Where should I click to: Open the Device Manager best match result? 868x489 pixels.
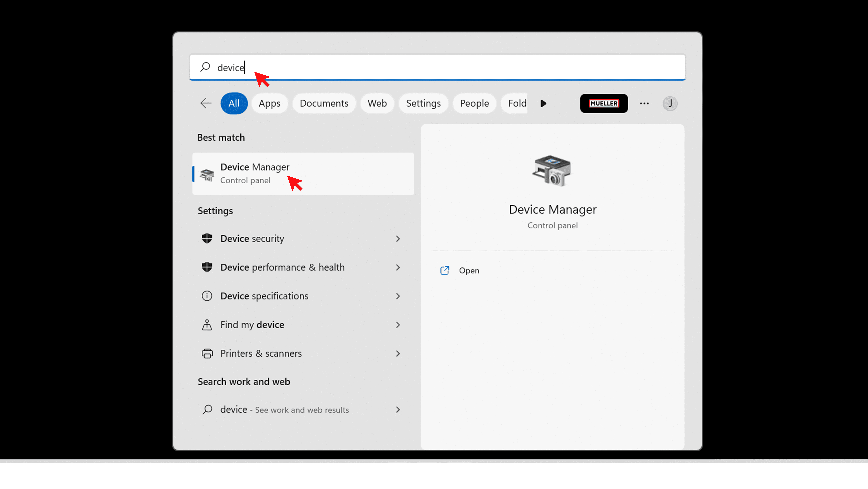point(303,174)
